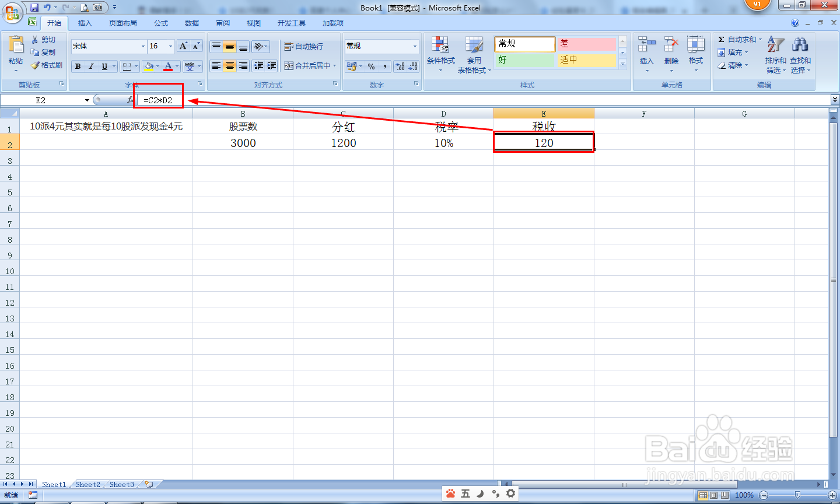Click the Increase Font Size icon
The image size is (840, 504).
point(184,46)
